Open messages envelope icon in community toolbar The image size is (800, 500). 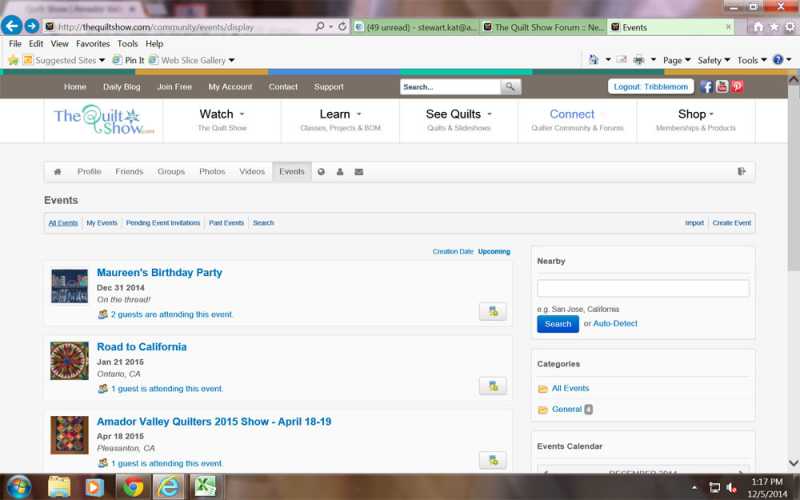point(359,172)
